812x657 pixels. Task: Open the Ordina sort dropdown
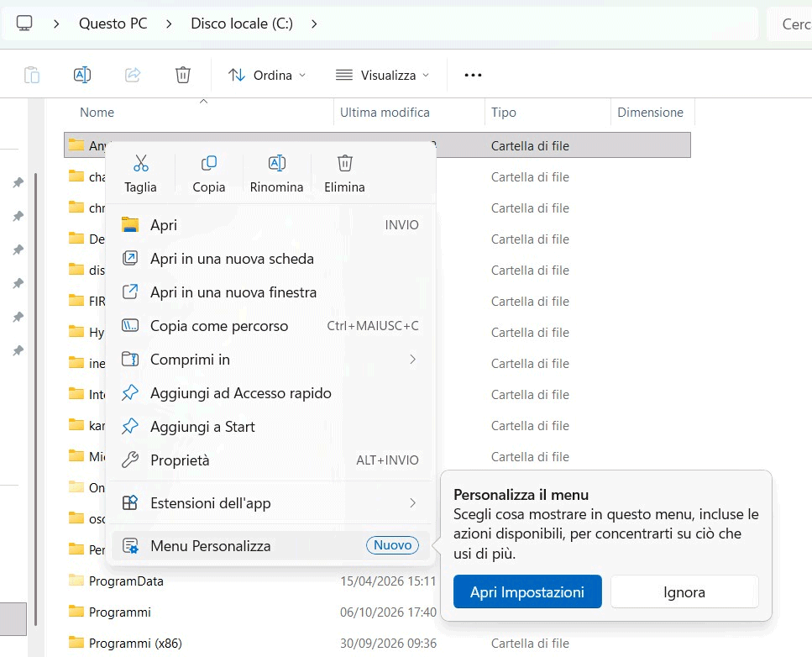(267, 75)
